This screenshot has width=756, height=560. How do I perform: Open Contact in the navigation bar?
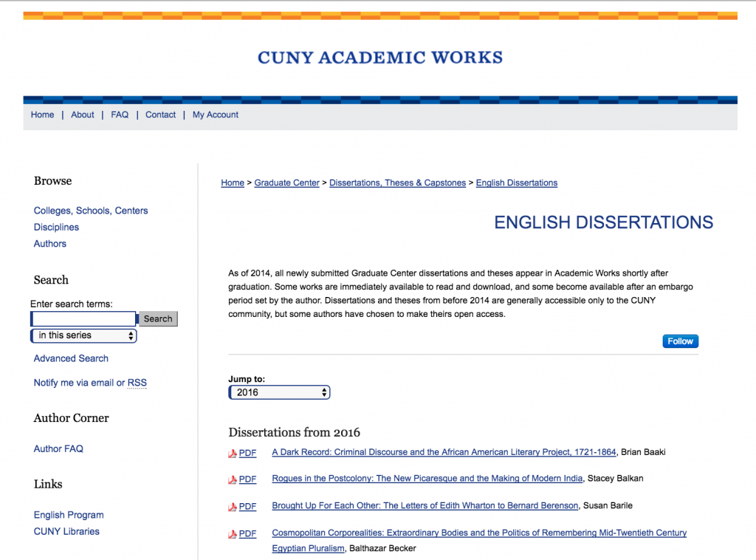pos(160,115)
